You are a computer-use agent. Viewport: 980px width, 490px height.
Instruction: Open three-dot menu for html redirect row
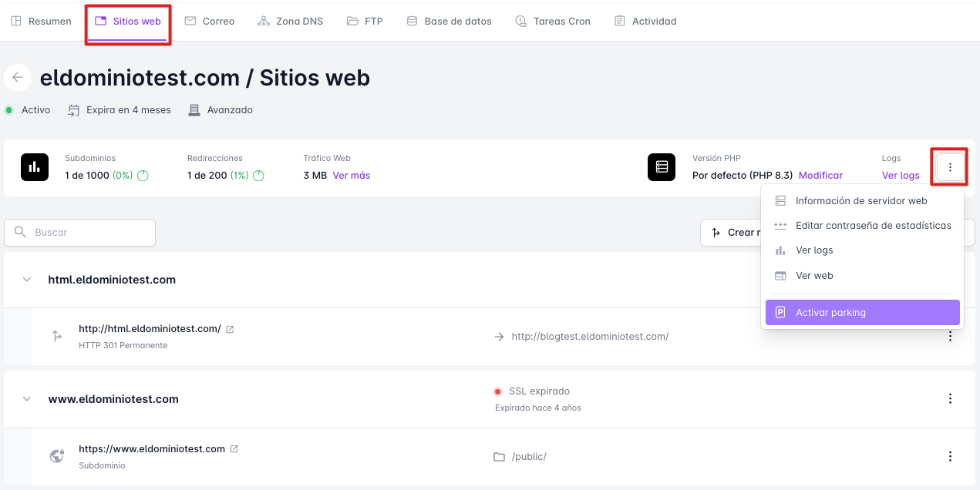tap(950, 336)
